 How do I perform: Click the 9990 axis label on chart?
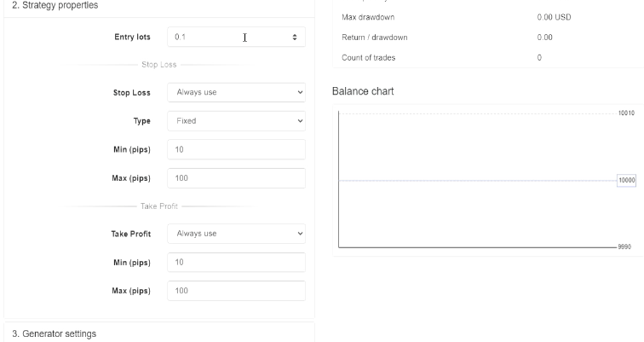coord(626,246)
